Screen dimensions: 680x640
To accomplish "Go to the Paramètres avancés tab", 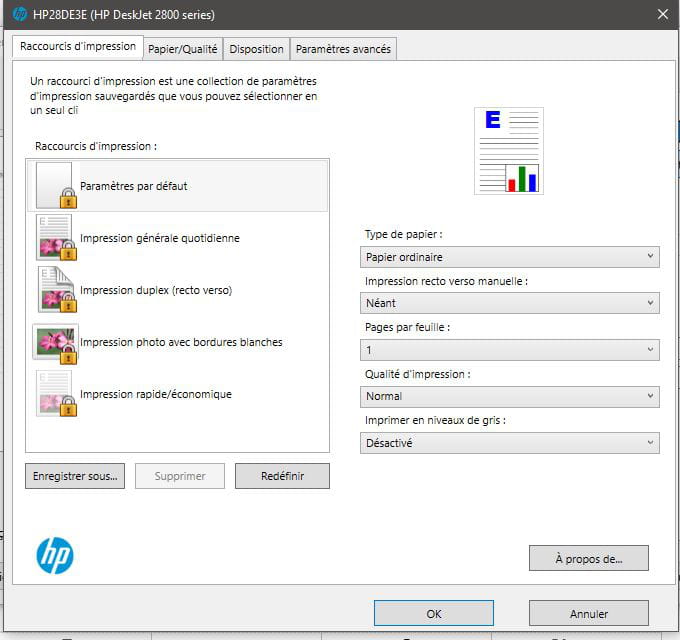I will 343,49.
